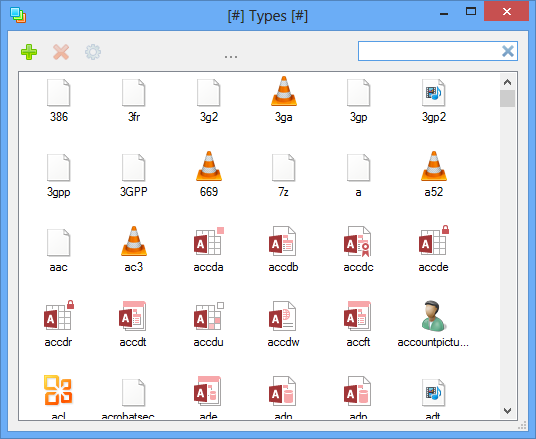Click the red X delete type icon

click(61, 52)
